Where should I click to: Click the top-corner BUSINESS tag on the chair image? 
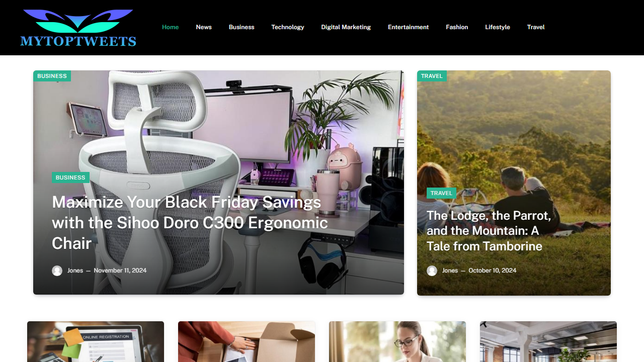52,76
